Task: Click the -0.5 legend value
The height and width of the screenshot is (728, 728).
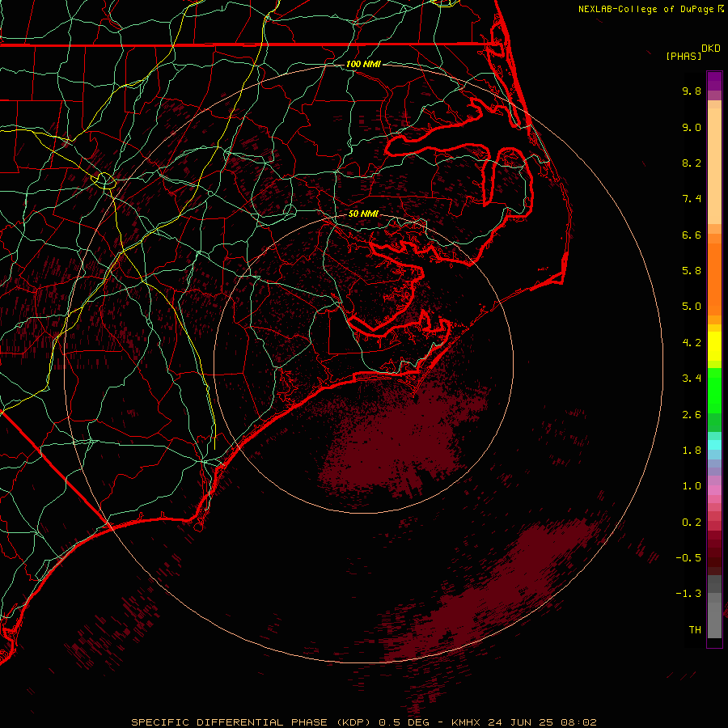Action: 688,558
